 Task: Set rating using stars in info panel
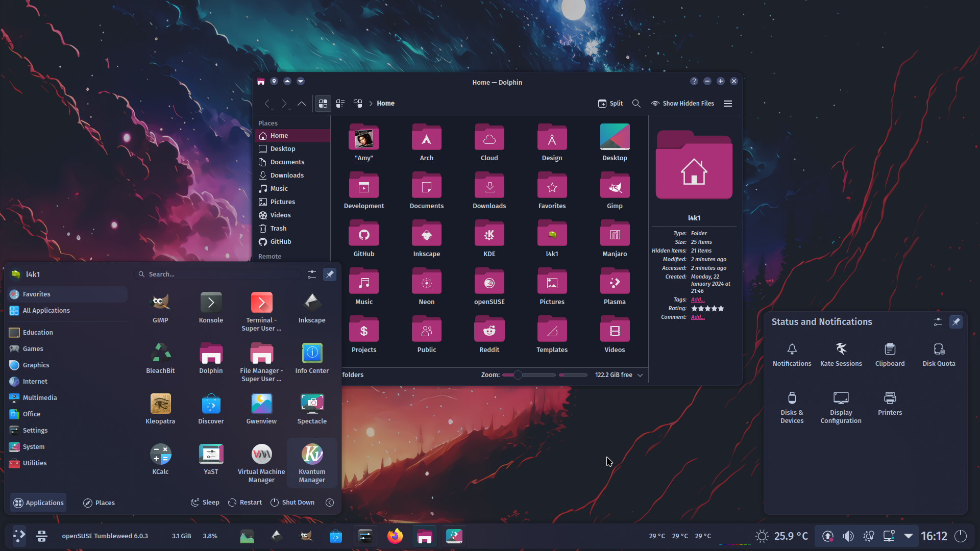pyautogui.click(x=707, y=309)
